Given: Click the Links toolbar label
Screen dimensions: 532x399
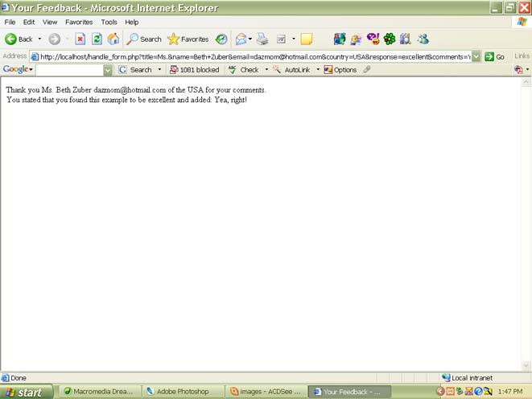Looking at the screenshot, I should point(522,56).
